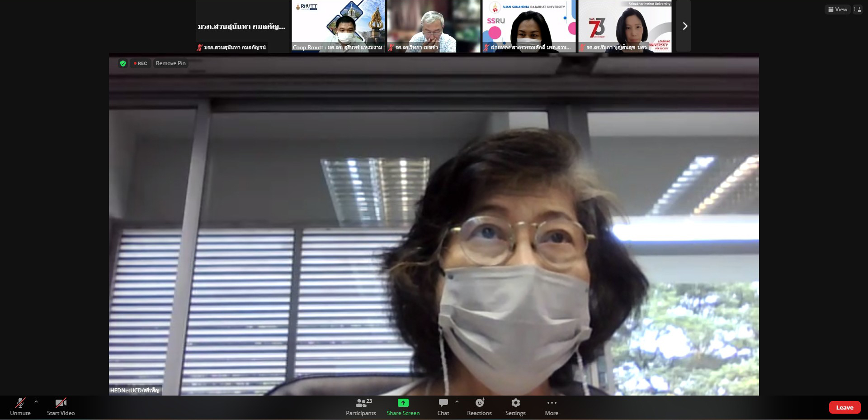Open the Participants panel
The height and width of the screenshot is (420, 868).
(361, 406)
